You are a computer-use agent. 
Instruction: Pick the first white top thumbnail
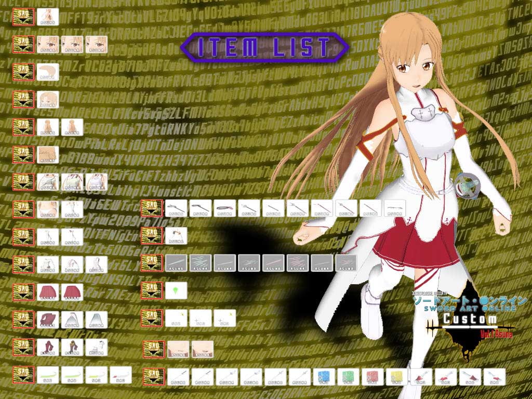tap(48, 182)
